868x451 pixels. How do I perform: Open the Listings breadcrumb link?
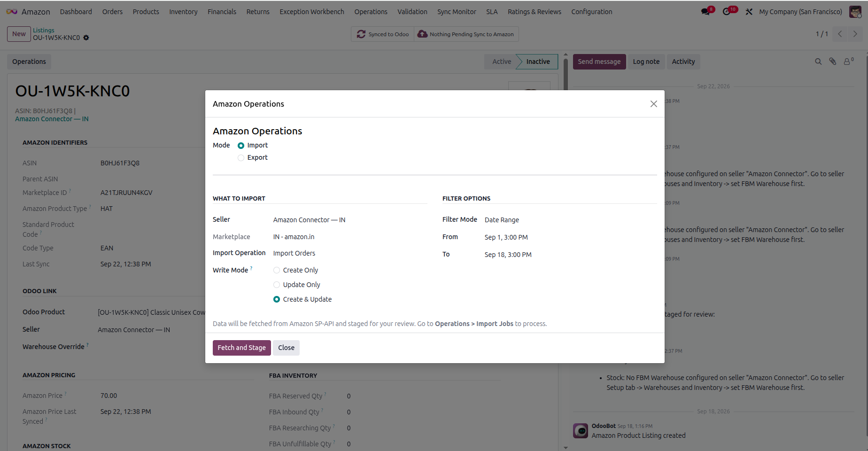click(x=44, y=30)
